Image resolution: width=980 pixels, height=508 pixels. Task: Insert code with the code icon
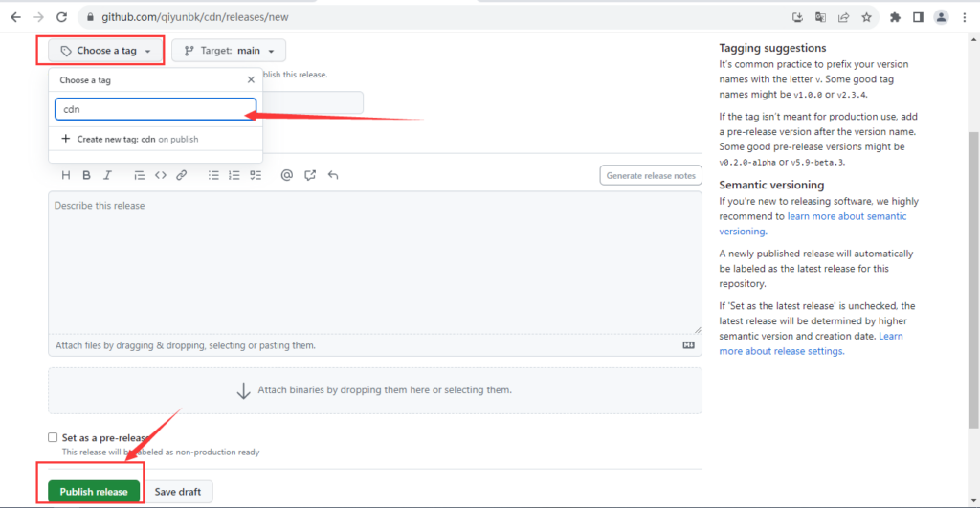coord(161,176)
